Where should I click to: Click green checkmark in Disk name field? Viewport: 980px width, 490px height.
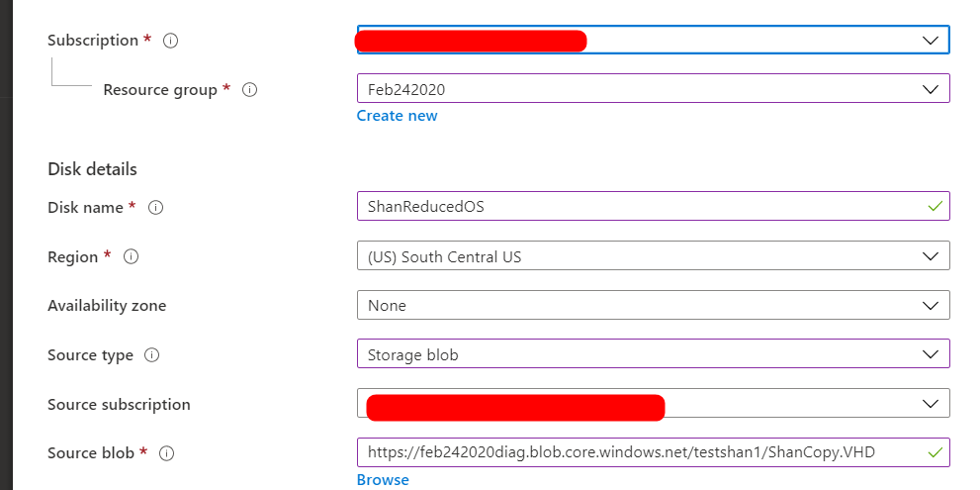[x=935, y=206]
